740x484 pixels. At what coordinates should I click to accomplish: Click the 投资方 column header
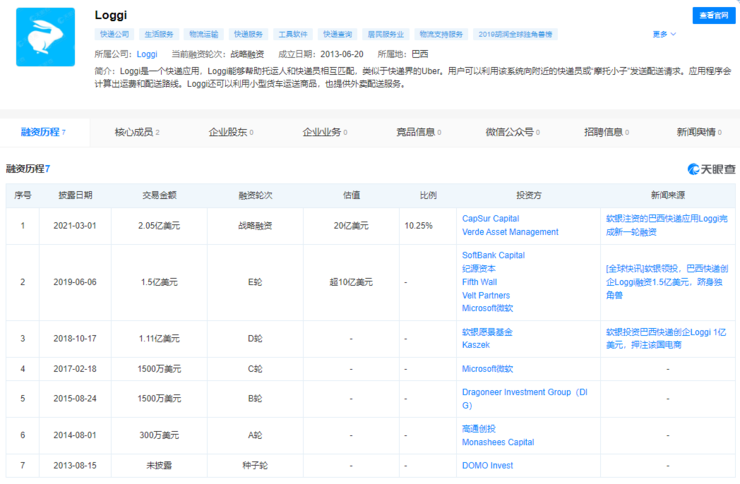point(529,195)
